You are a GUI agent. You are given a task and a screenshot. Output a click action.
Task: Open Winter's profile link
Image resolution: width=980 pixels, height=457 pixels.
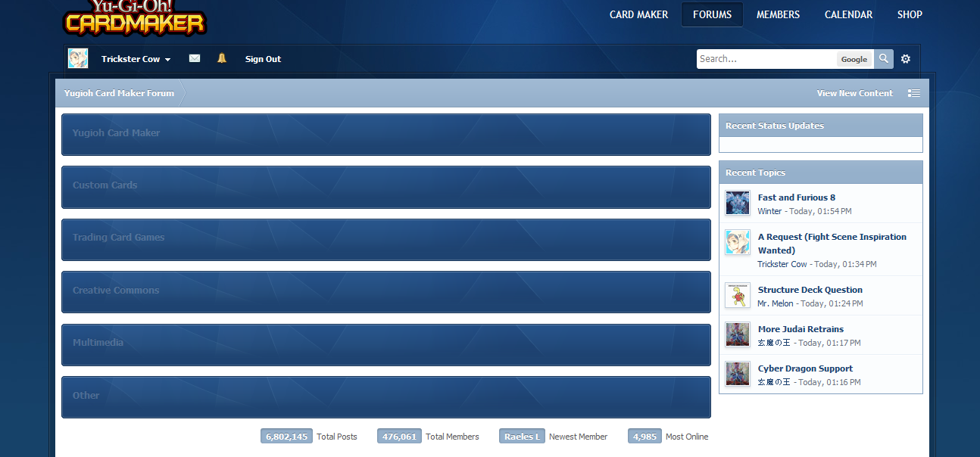[769, 211]
